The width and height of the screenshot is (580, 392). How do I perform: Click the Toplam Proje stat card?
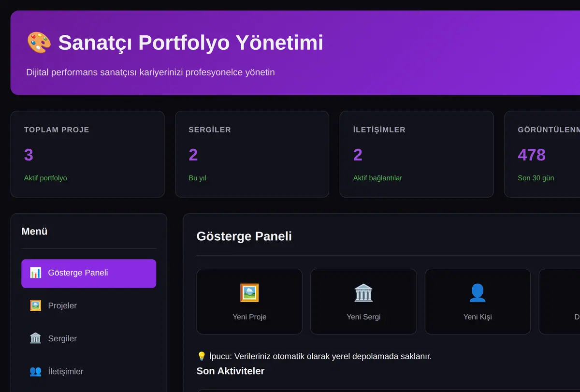(x=87, y=154)
